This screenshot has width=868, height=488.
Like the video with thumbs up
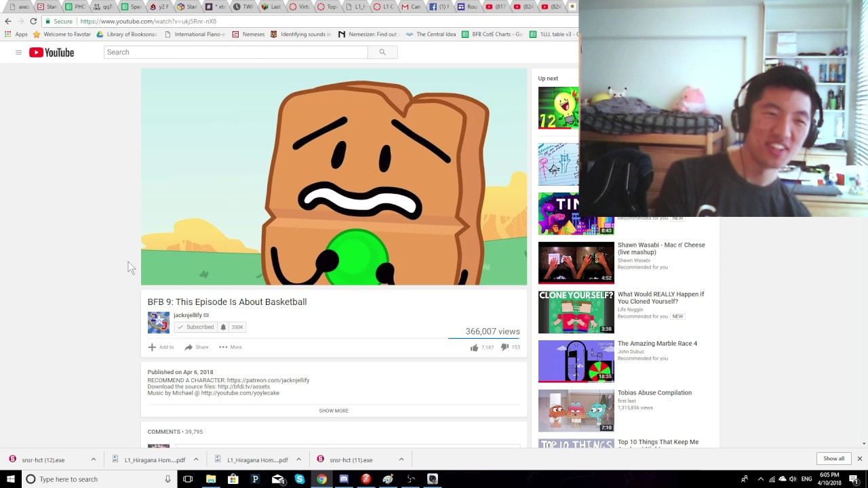click(474, 347)
